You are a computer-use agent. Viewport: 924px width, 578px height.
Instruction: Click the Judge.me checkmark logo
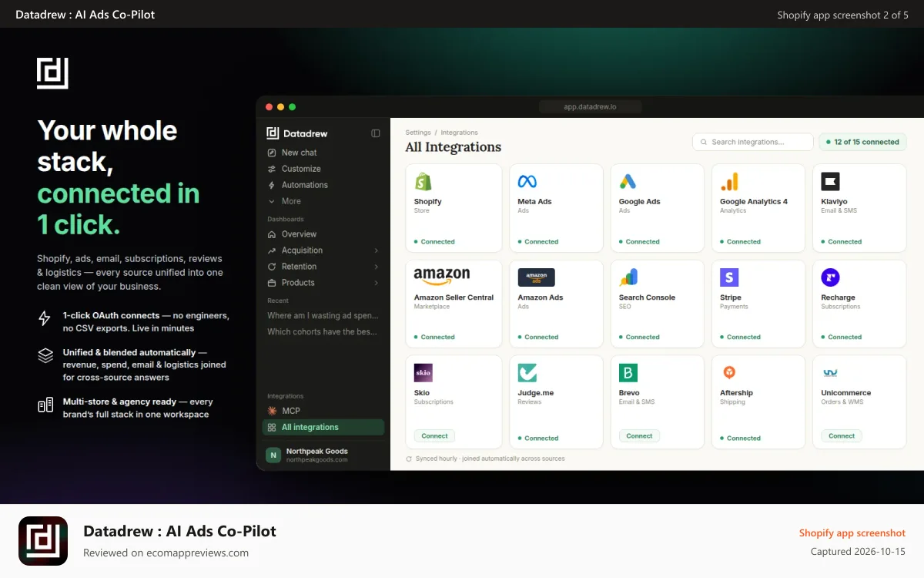point(527,373)
